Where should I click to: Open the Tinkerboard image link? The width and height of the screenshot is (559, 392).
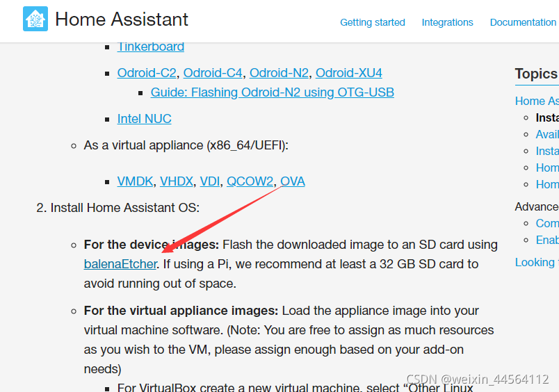point(150,47)
